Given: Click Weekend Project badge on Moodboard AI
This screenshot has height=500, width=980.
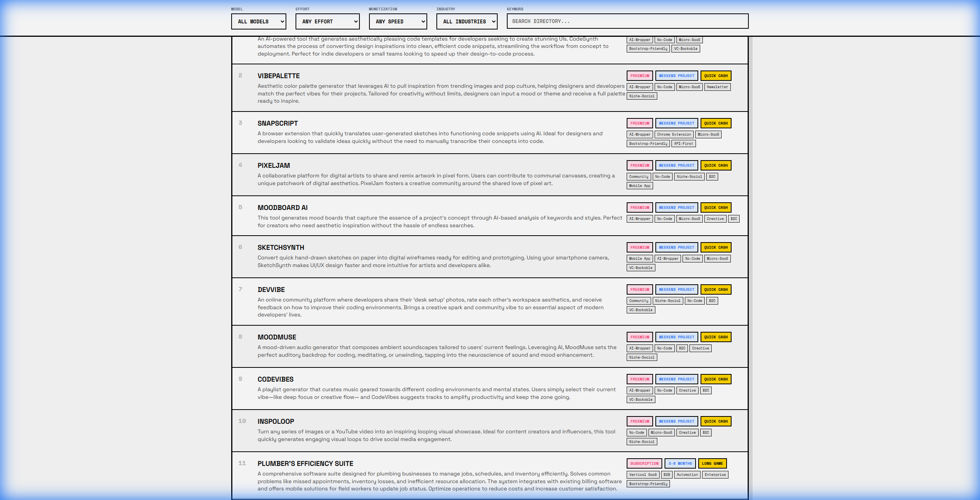Looking at the screenshot, I should tap(676, 208).
